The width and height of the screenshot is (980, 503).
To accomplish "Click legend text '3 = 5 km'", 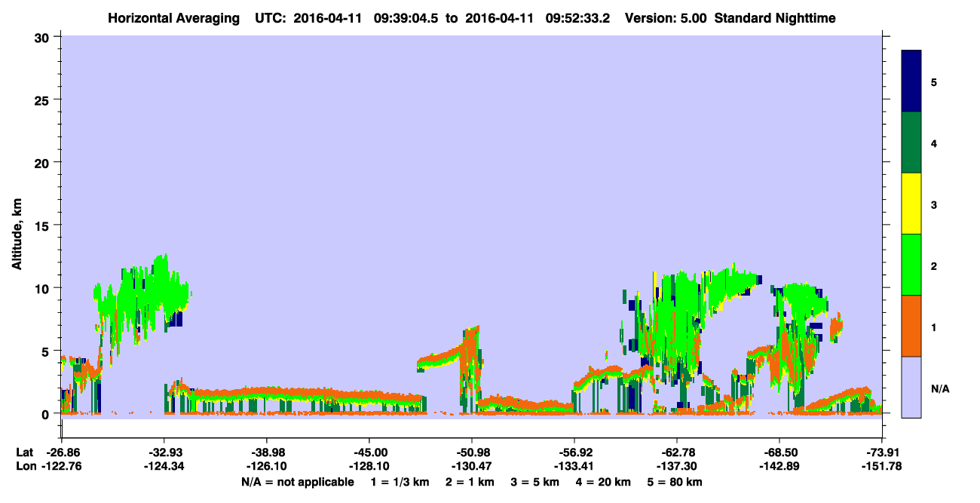I will 536,482.
